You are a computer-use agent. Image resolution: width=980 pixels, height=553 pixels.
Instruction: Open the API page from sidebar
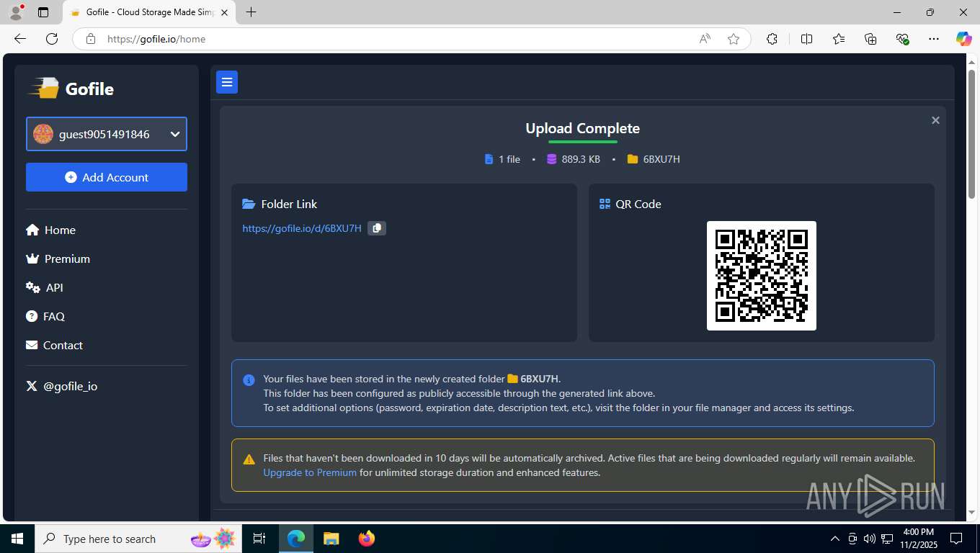pos(45,288)
